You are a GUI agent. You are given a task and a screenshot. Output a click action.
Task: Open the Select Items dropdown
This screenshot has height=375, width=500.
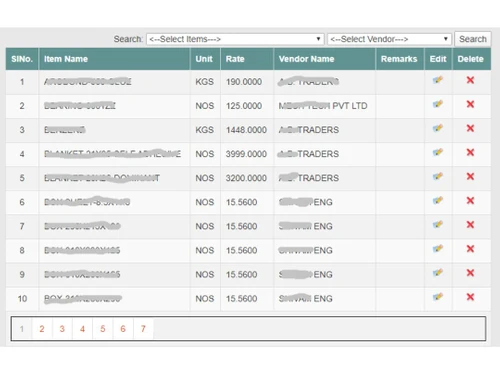(235, 39)
